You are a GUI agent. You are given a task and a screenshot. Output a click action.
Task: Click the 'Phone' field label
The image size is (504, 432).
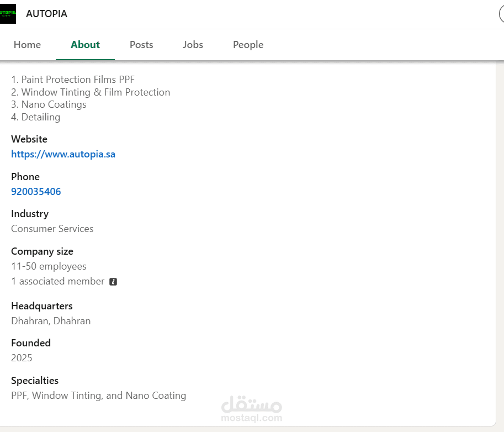25,177
